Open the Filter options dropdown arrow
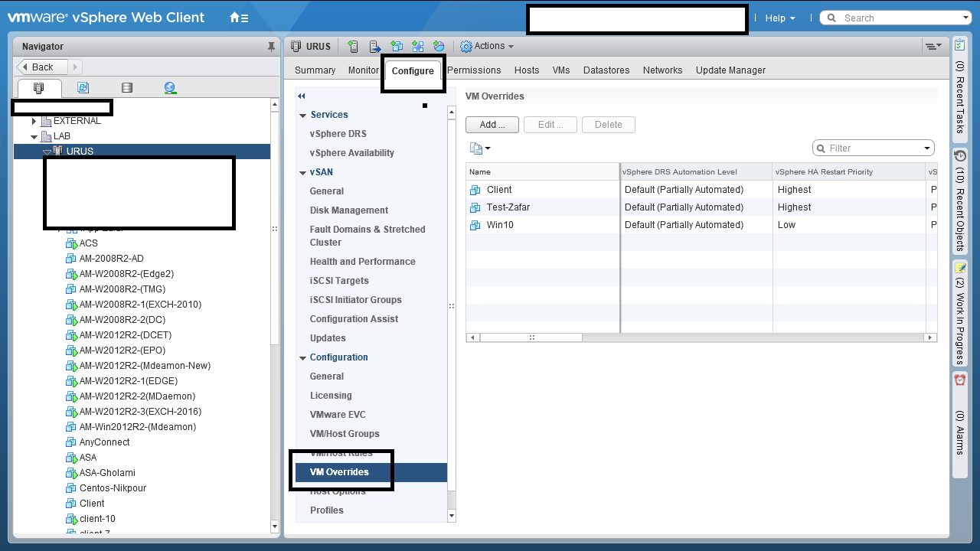This screenshot has width=980, height=551. click(x=927, y=148)
